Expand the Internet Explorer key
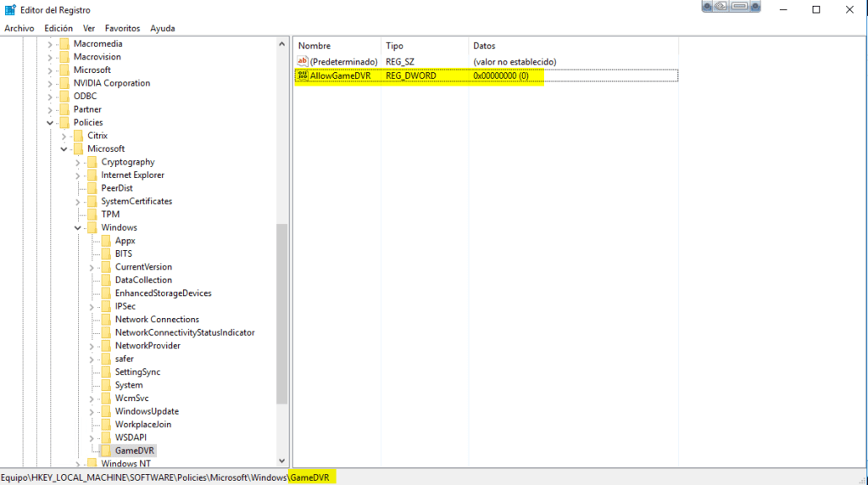Viewport: 868px width, 485px height. click(77, 176)
